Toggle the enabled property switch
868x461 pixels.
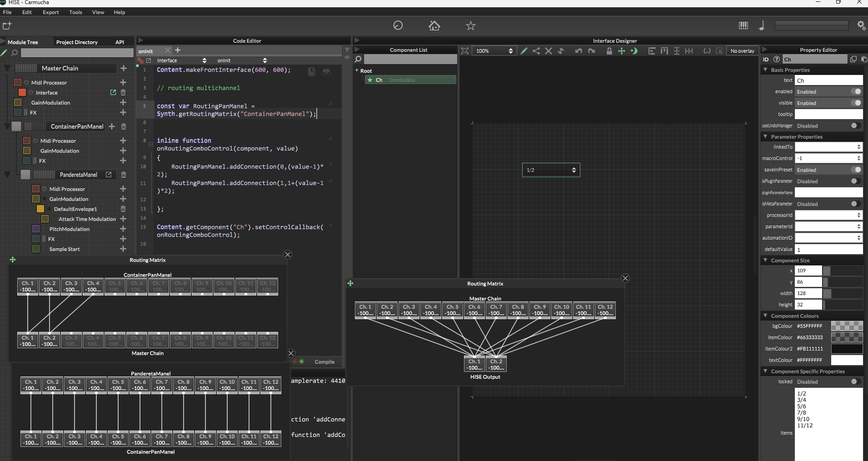tap(856, 91)
